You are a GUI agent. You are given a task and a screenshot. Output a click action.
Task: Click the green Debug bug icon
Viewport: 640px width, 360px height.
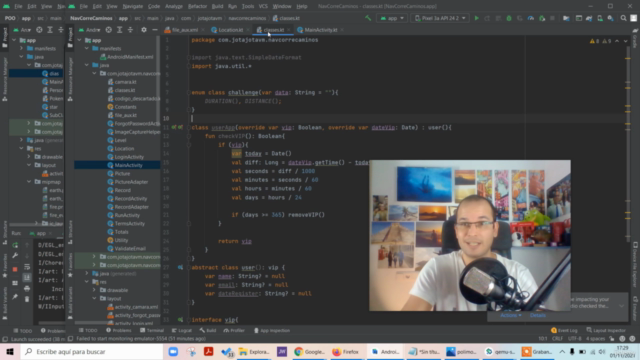[x=509, y=18]
